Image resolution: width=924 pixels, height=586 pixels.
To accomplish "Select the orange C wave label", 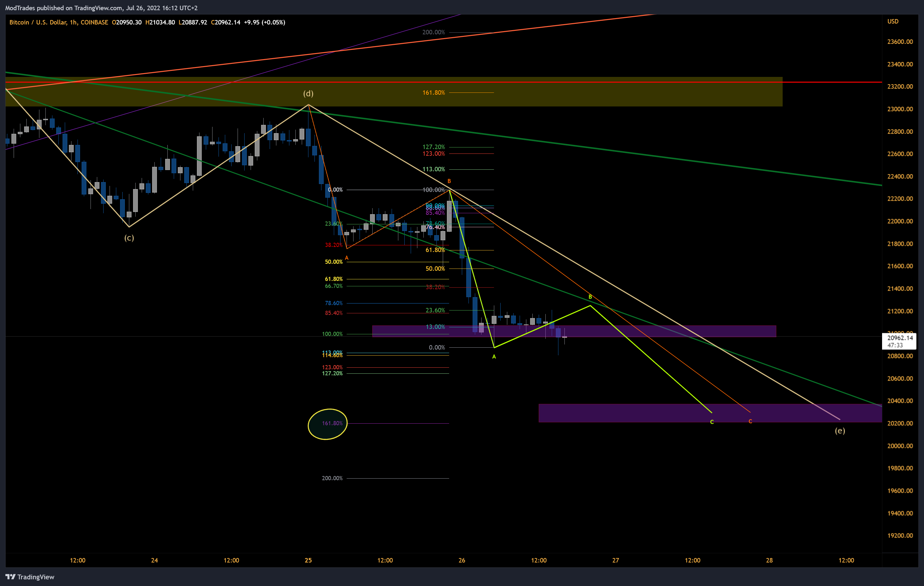I will (750, 421).
